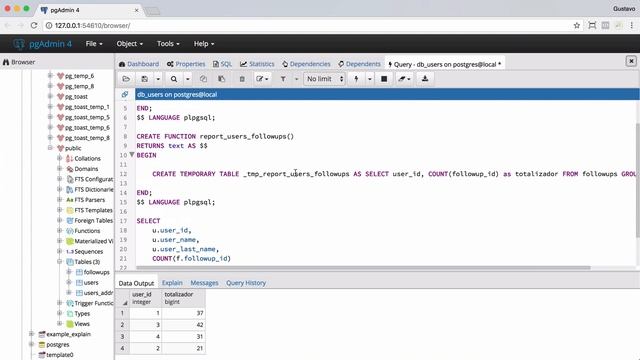Download results as CSV icon

(x=425, y=79)
